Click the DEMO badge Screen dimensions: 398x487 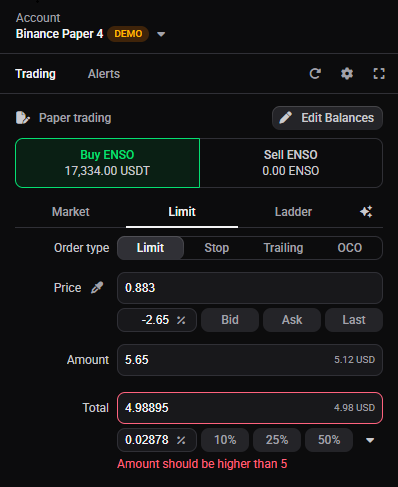(128, 34)
